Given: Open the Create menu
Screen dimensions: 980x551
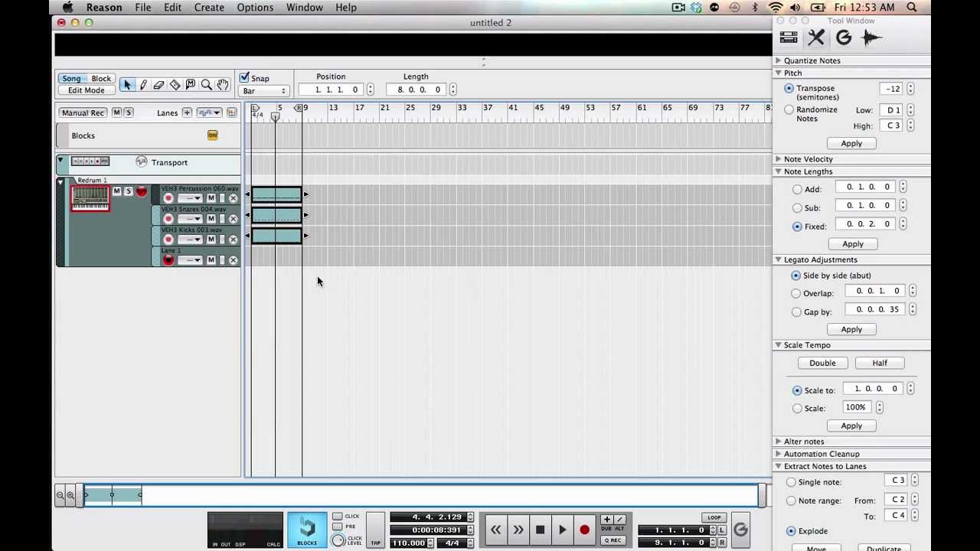Looking at the screenshot, I should tap(209, 8).
